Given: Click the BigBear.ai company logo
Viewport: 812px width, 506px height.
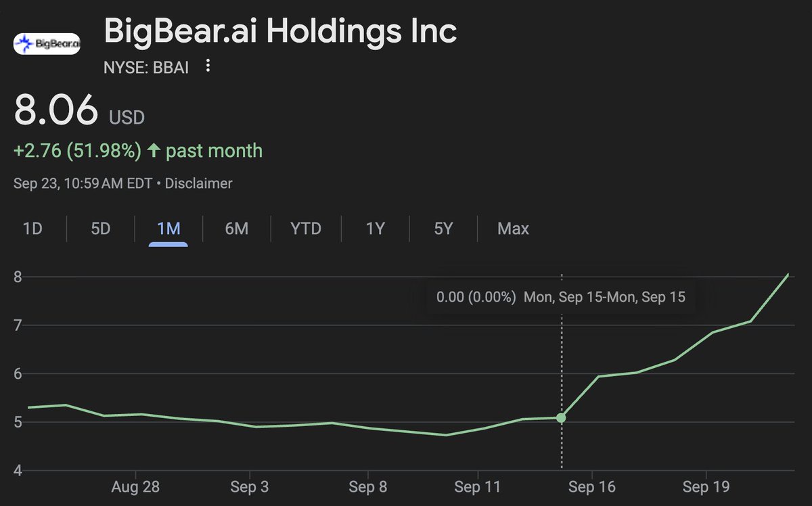Looking at the screenshot, I should (47, 45).
